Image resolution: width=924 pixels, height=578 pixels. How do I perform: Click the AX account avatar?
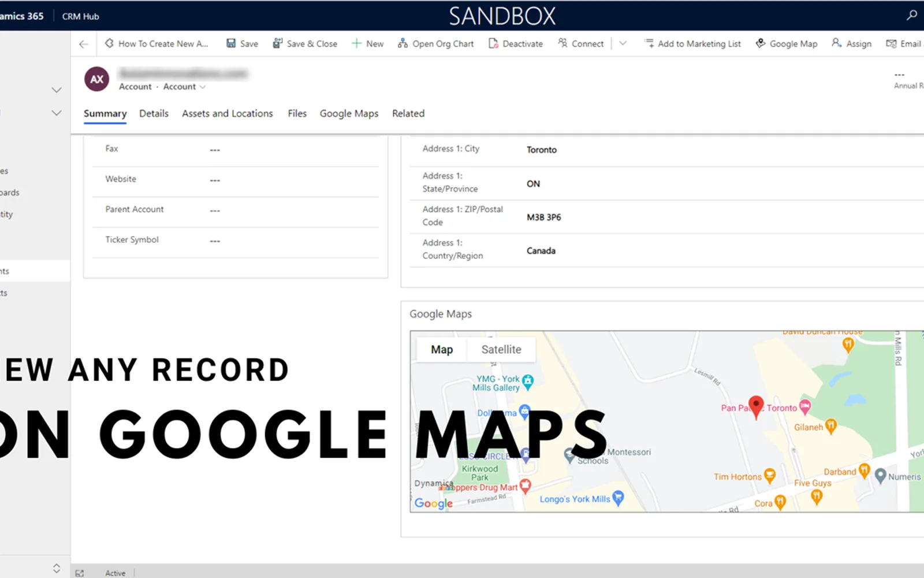(x=97, y=79)
